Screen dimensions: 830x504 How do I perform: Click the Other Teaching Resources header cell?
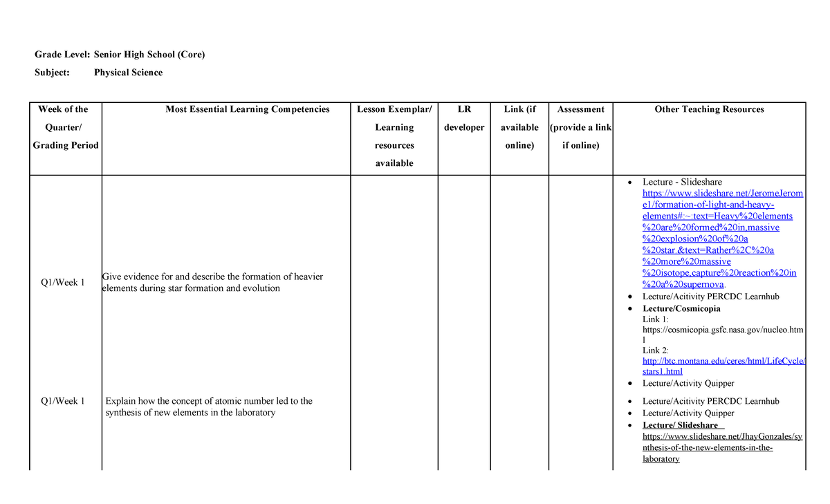[x=709, y=109]
